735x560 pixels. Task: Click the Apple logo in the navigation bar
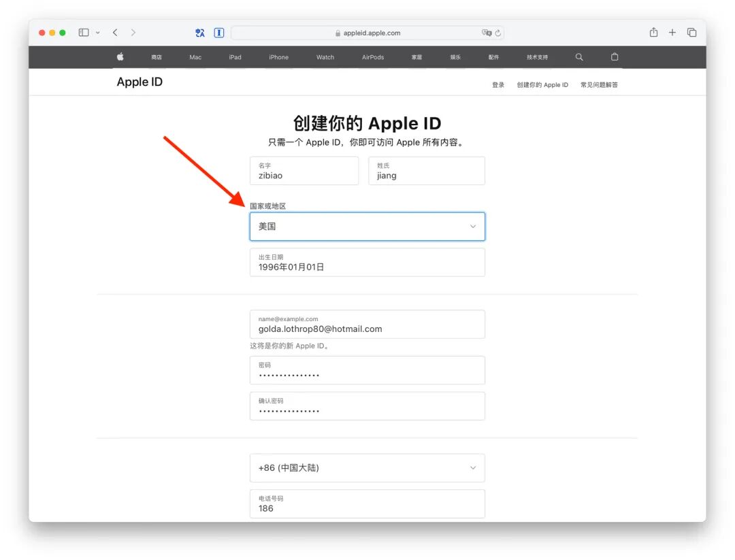click(x=120, y=56)
